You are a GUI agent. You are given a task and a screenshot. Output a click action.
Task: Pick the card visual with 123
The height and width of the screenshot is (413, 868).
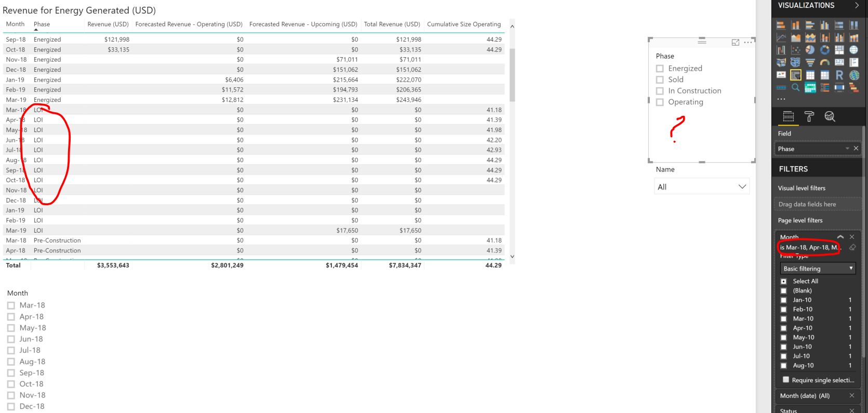[x=839, y=62]
